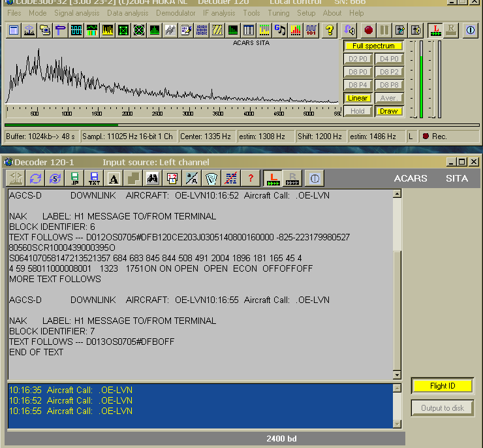Click the Output to disk button
The image size is (483, 448).
click(443, 408)
